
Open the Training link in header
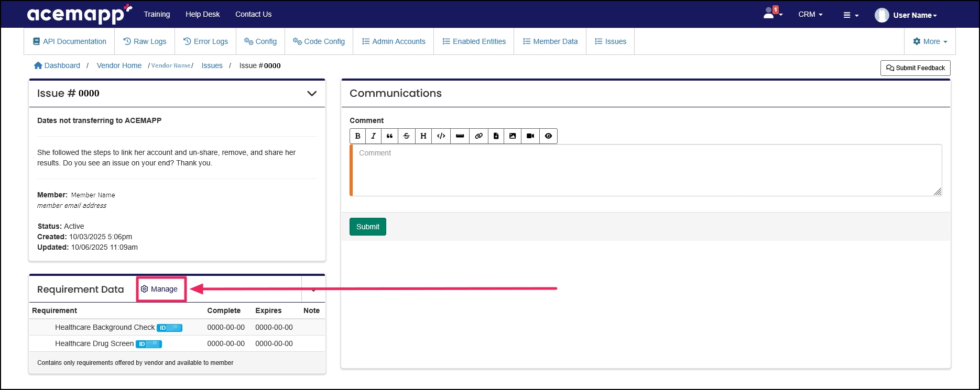(157, 14)
